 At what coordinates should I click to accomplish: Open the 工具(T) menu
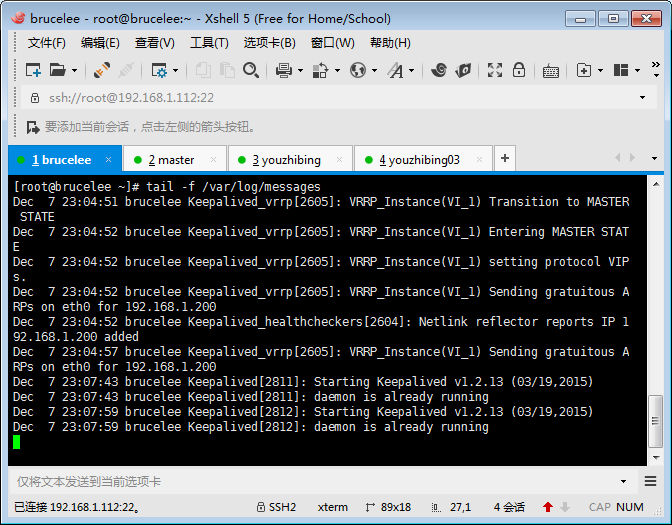[209, 42]
